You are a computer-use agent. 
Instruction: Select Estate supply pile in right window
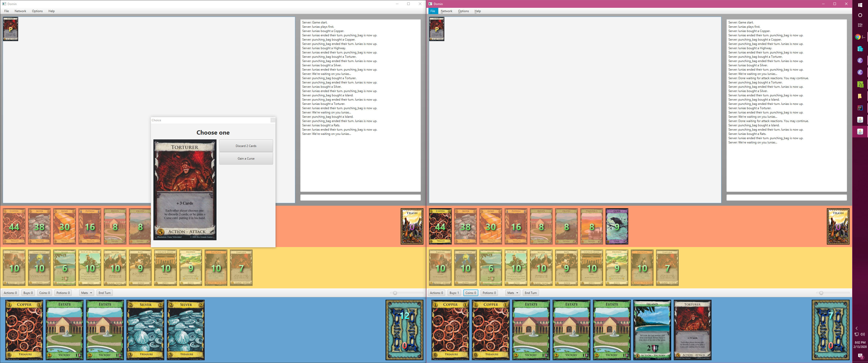tap(541, 226)
